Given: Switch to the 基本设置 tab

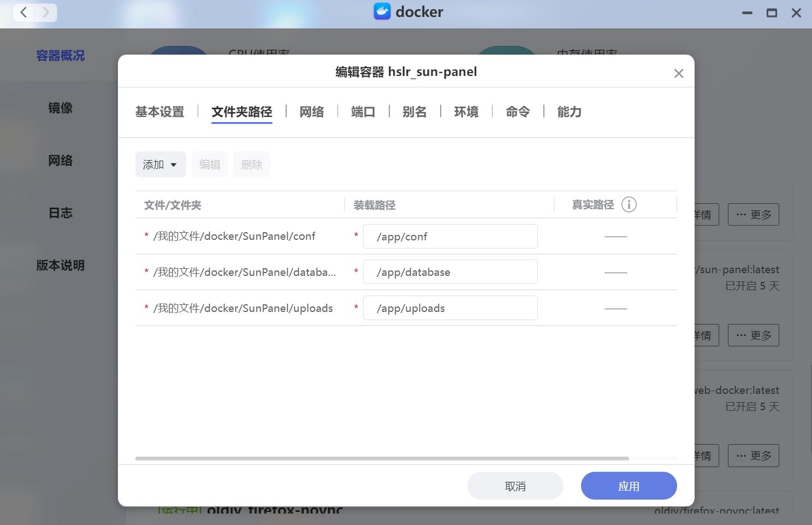Looking at the screenshot, I should (159, 111).
